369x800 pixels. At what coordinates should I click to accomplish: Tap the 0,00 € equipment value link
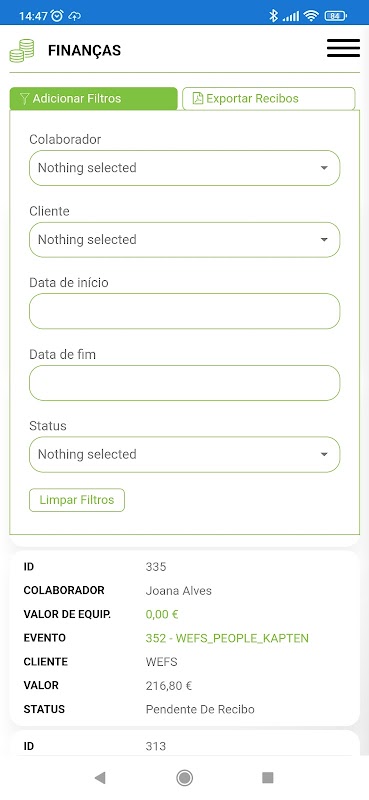[x=162, y=614]
